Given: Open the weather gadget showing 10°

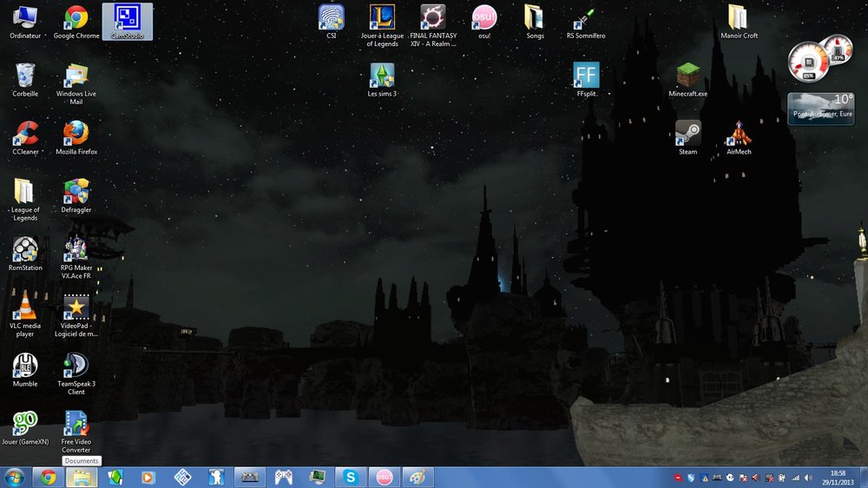Looking at the screenshot, I should point(821,109).
